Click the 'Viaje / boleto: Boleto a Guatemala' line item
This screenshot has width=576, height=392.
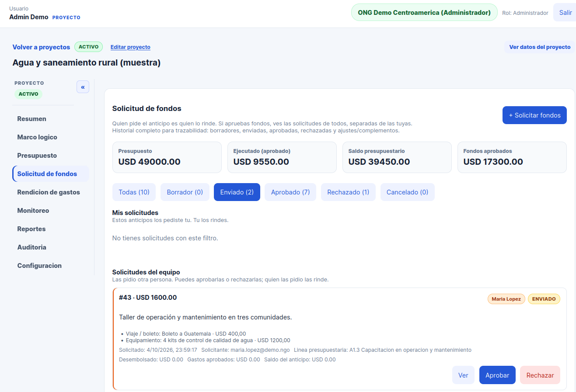[x=186, y=334]
